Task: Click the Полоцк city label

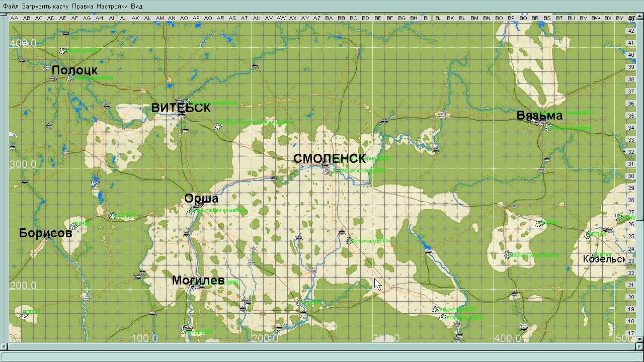Action: point(74,70)
